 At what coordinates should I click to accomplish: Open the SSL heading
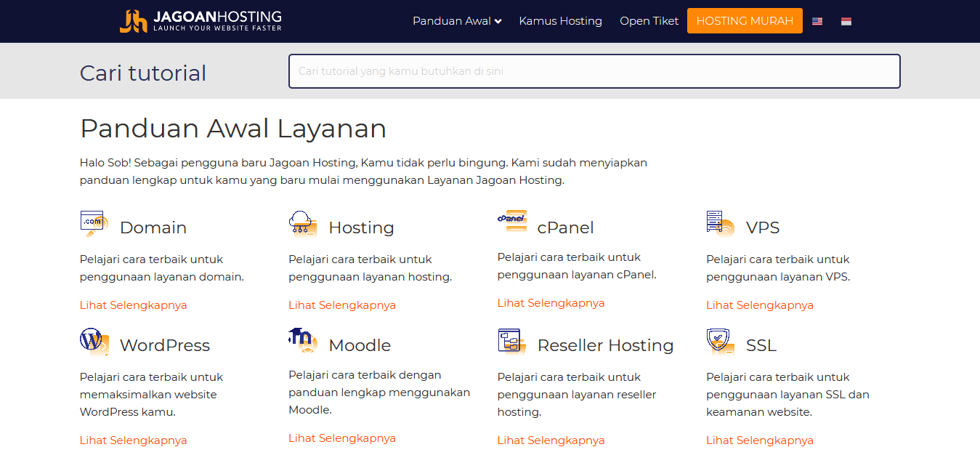click(761, 345)
